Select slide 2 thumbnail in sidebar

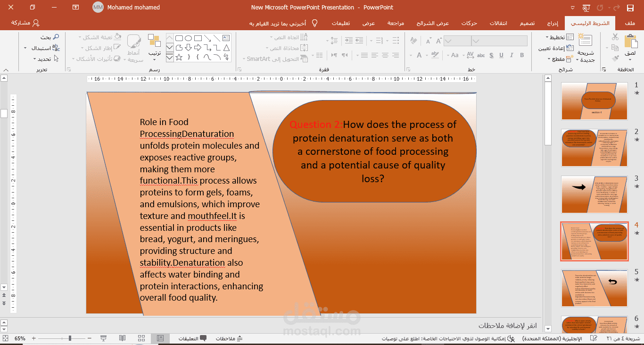pyautogui.click(x=594, y=148)
